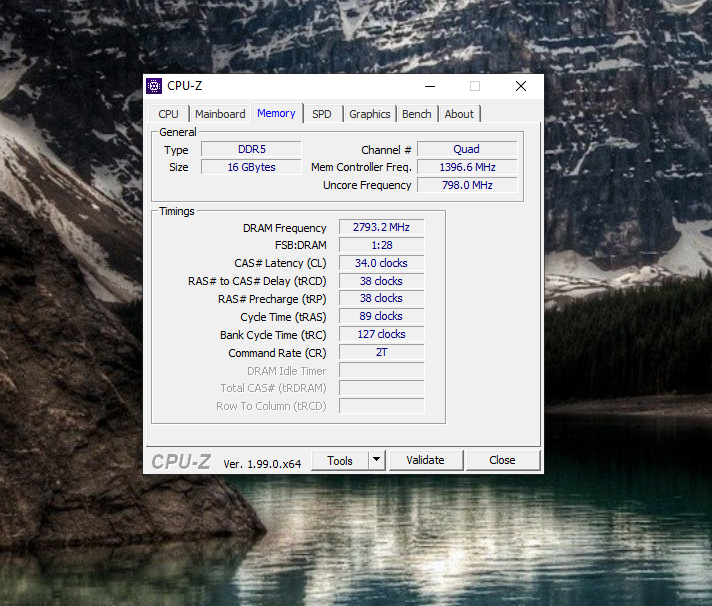This screenshot has height=606, width=712.
Task: Click the Validate button
Action: click(x=425, y=460)
